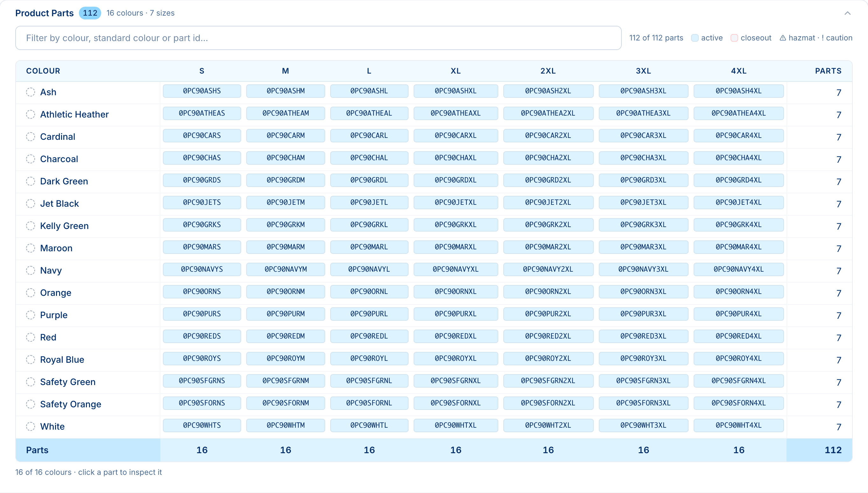
Task: Click the M column total 16
Action: 285,450
